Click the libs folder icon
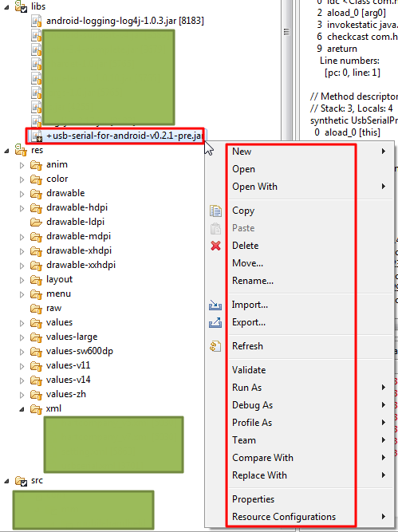Viewport: 398px width, 532px height. 21,6
